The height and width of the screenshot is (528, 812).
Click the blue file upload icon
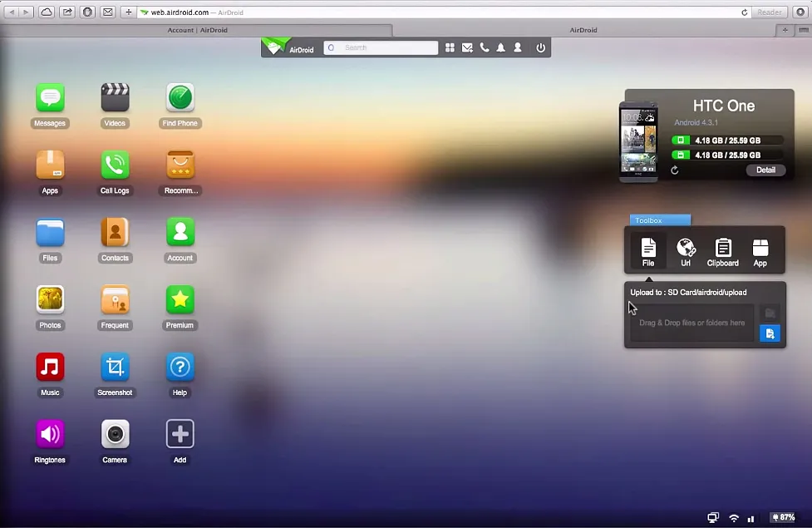click(x=770, y=333)
